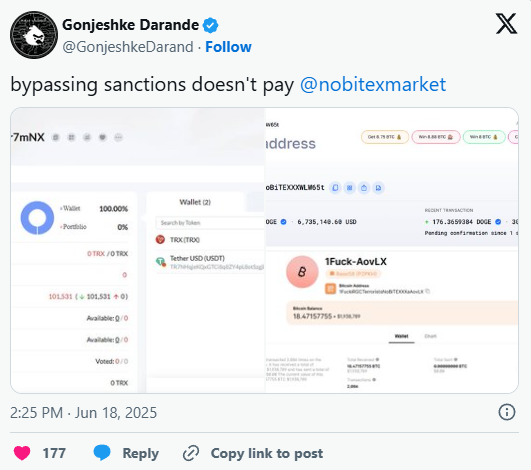Select the Wallet (2) tab in image

coord(195,202)
